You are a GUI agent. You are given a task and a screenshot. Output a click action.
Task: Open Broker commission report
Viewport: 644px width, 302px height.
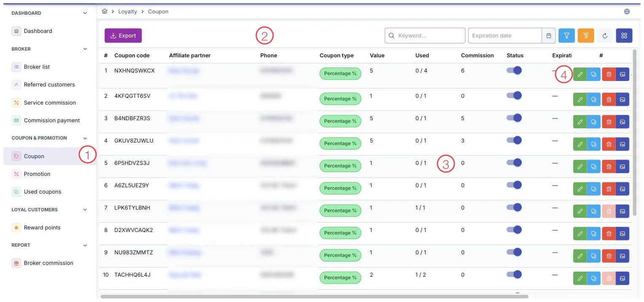tap(48, 263)
